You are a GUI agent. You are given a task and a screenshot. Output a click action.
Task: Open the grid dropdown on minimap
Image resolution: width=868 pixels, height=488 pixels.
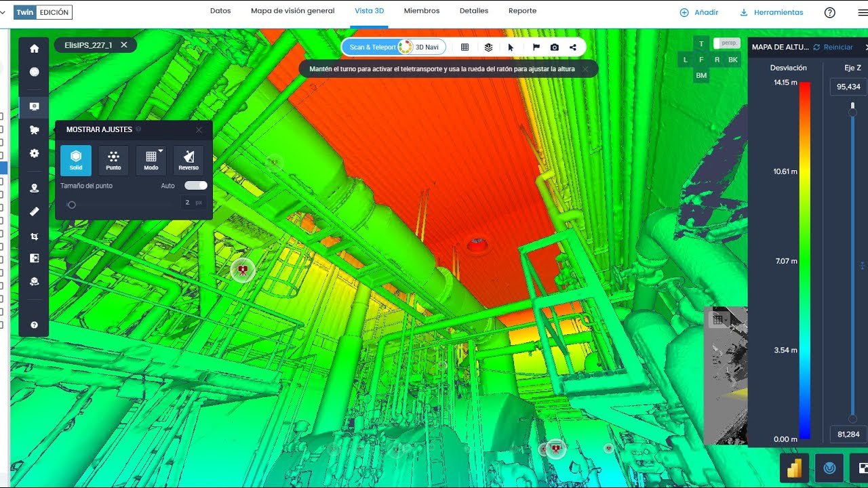pyautogui.click(x=717, y=320)
